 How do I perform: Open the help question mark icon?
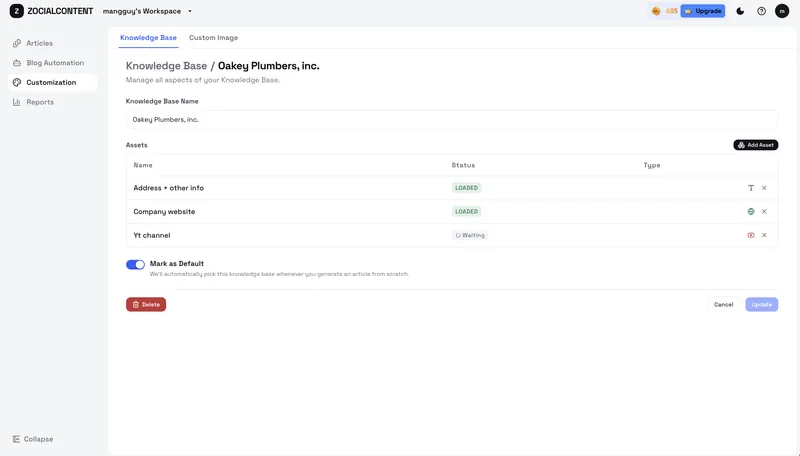[761, 11]
